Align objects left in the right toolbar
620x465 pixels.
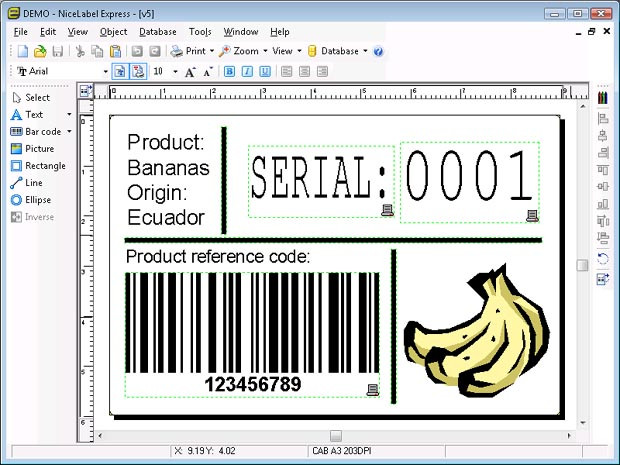coord(603,118)
